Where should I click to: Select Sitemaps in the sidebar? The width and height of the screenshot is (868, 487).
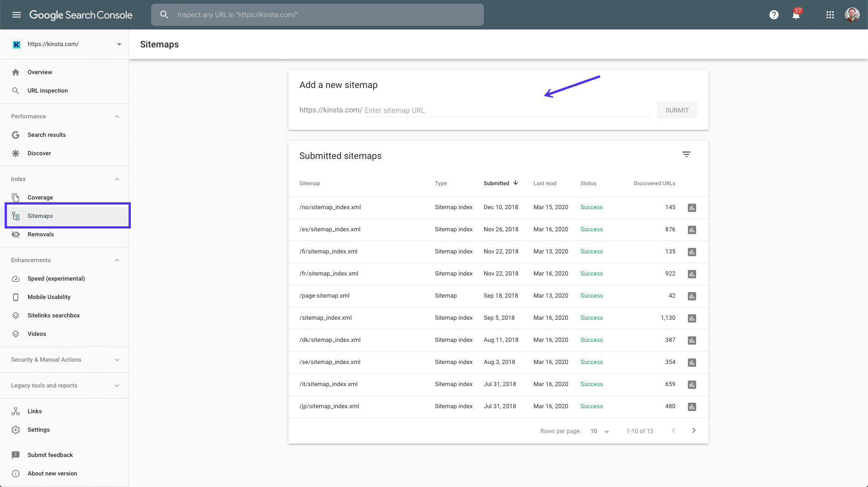point(65,216)
